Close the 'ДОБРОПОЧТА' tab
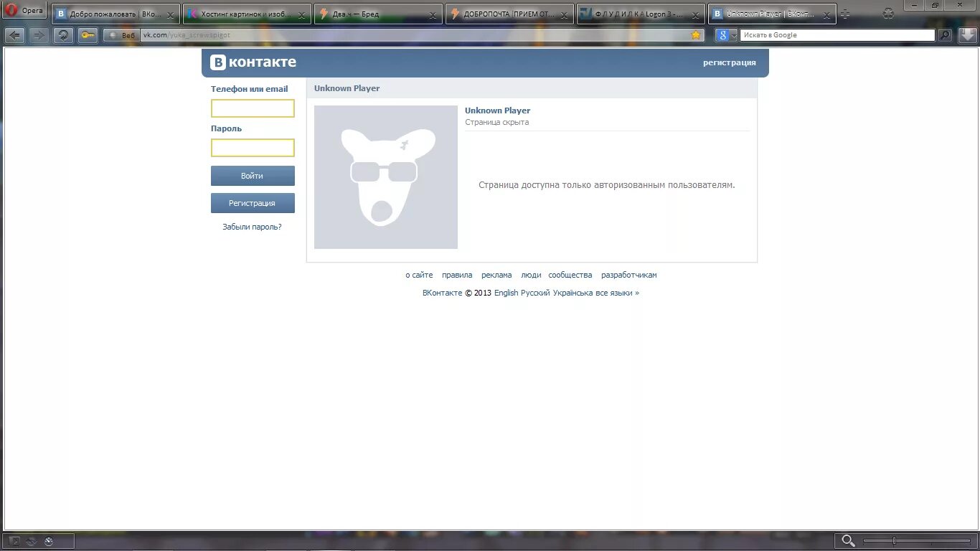Screen dimensions: 980x551 [564, 15]
